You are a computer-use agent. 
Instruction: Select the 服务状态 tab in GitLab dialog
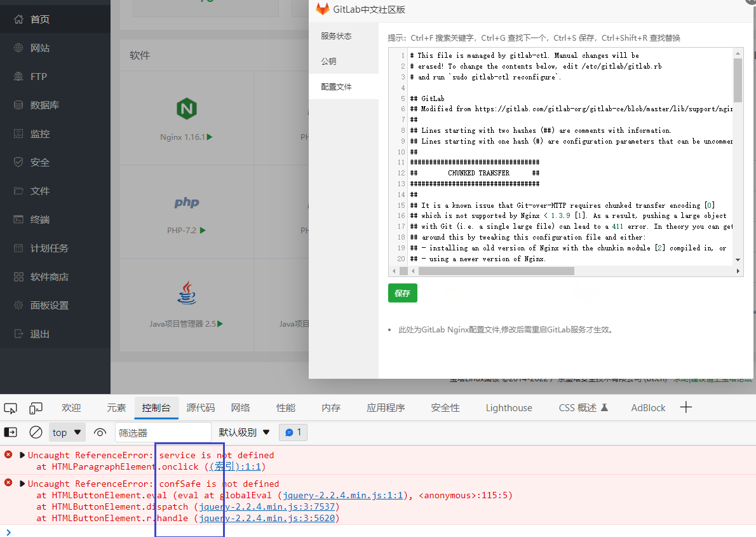tap(344, 36)
